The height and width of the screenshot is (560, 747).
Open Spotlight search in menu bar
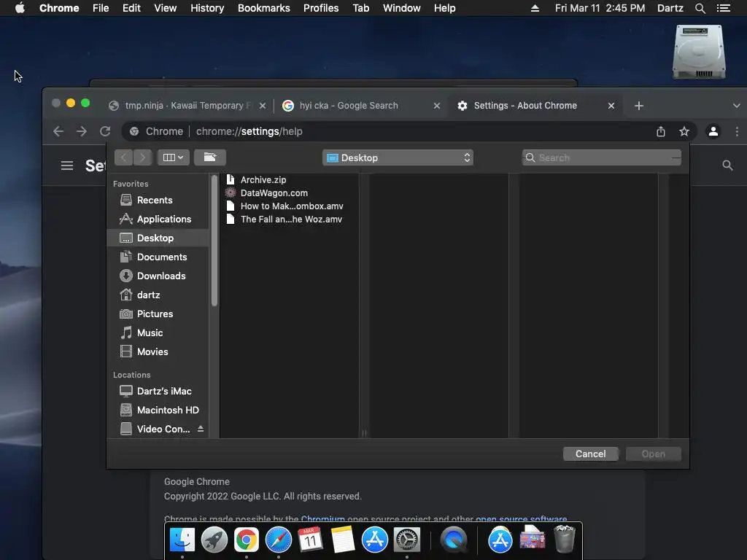(700, 8)
